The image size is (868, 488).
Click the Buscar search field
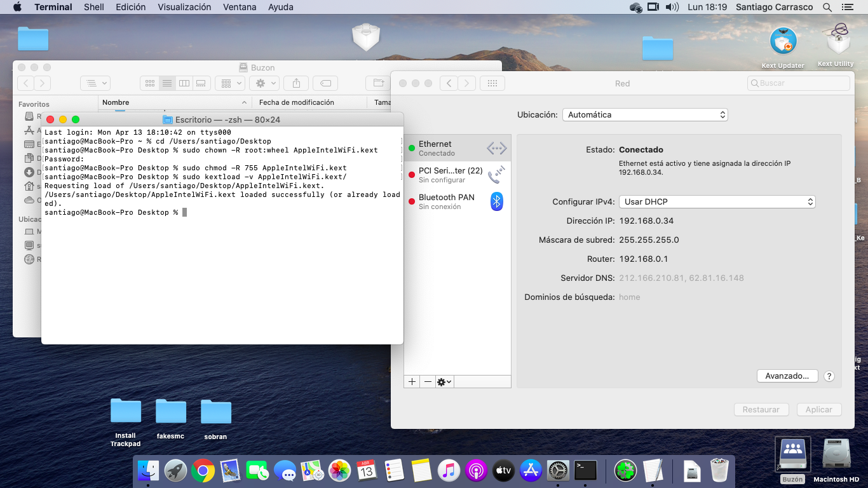point(799,83)
